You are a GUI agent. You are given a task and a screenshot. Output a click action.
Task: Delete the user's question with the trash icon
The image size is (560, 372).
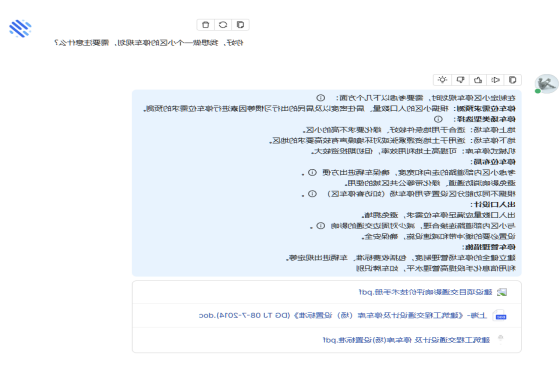[205, 25]
